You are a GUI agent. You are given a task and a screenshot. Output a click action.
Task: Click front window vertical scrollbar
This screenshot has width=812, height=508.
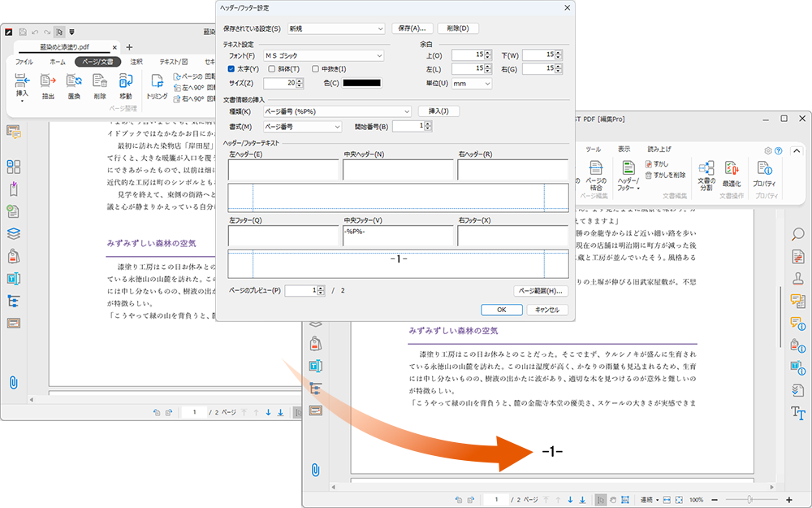[x=782, y=317]
